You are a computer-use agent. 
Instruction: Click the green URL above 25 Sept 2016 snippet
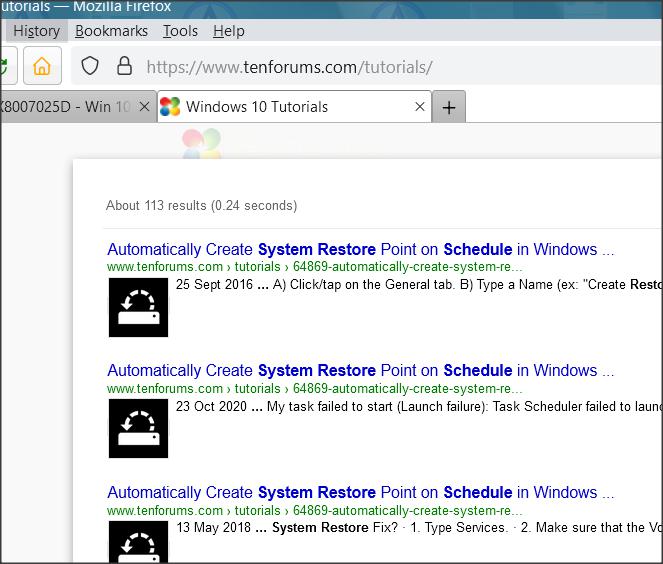(315, 267)
